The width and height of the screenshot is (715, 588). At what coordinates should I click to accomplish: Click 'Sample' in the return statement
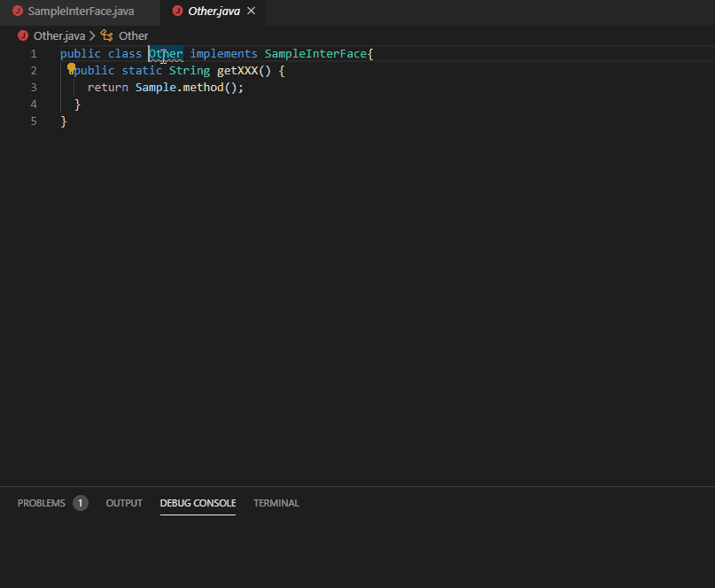pyautogui.click(x=156, y=88)
